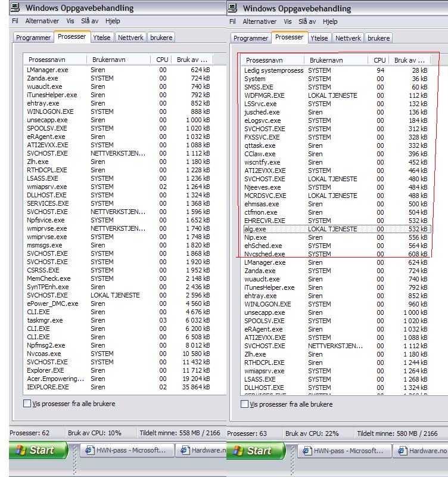The image size is (448, 477).
Task: Select wscntfy.exe row in right window
Action: coord(336,162)
